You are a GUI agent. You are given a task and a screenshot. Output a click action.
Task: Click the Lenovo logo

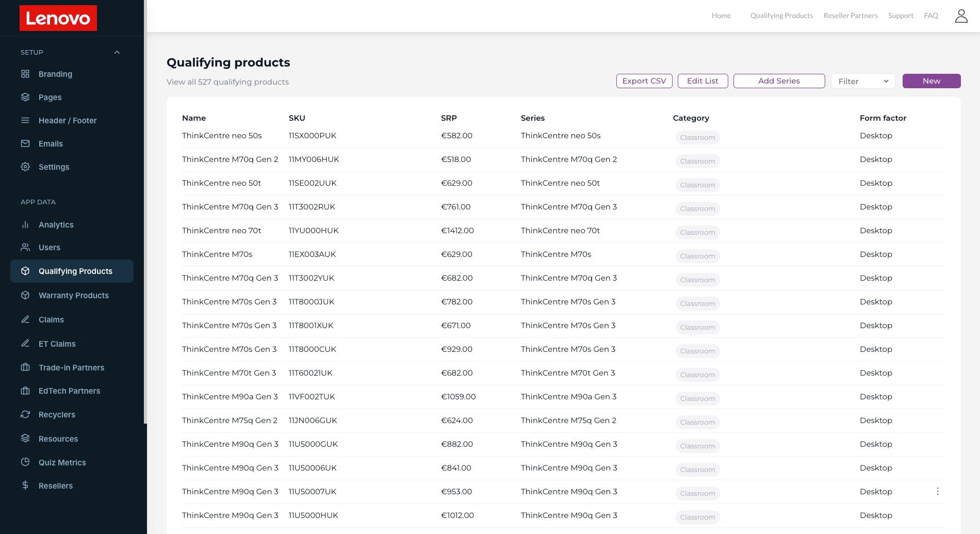[58, 18]
